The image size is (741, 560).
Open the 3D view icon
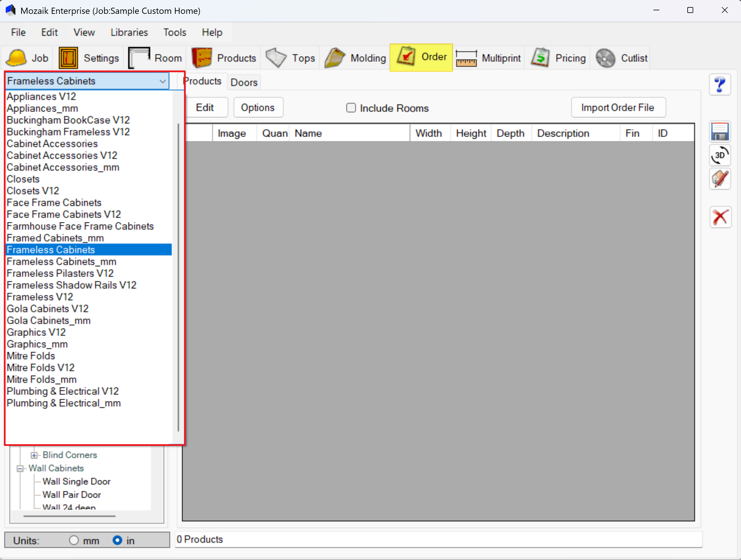tap(719, 155)
